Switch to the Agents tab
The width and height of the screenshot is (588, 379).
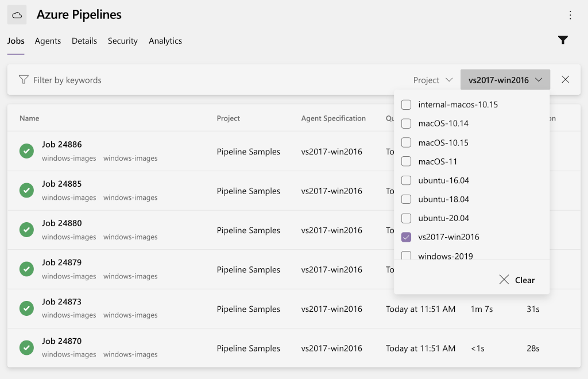click(48, 41)
